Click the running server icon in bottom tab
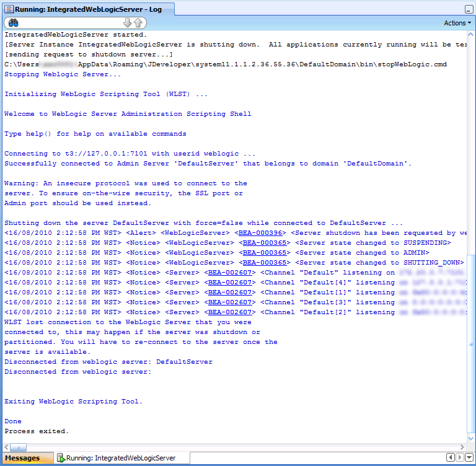The height and width of the screenshot is (466, 476). tap(61, 458)
